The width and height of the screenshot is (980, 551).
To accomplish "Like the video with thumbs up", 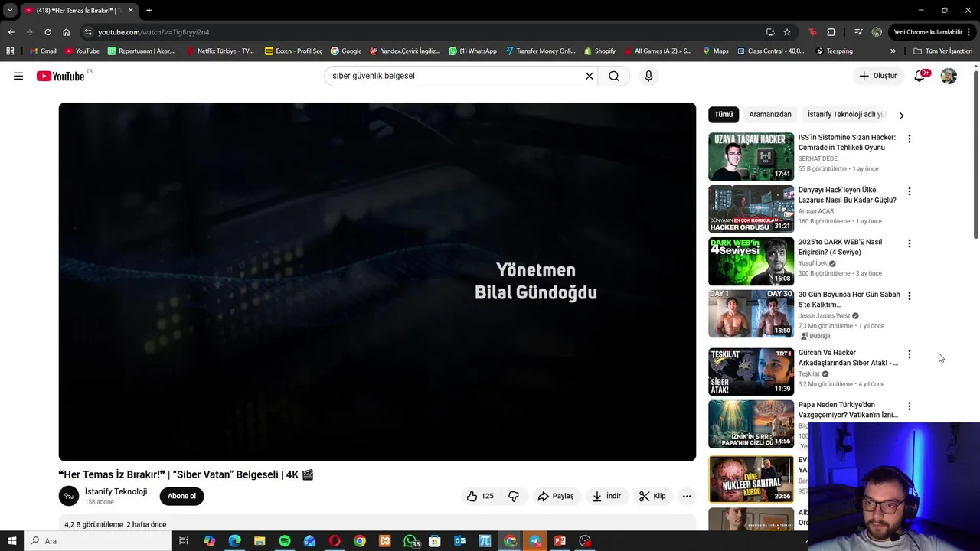I will (480, 496).
